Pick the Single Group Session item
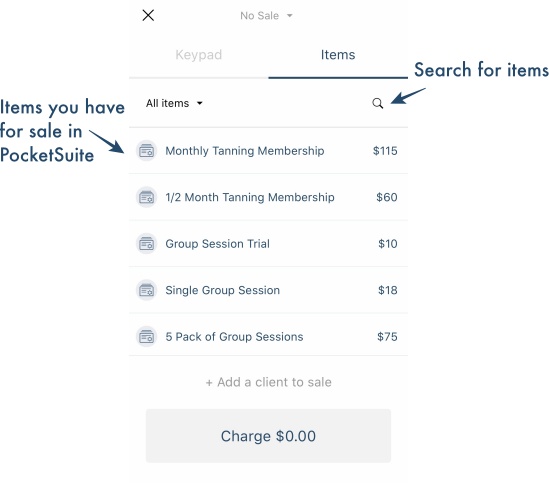 269,290
